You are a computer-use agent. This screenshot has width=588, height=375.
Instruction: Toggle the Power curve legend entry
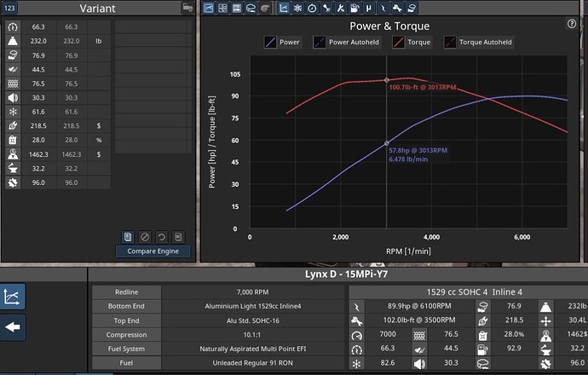click(282, 42)
